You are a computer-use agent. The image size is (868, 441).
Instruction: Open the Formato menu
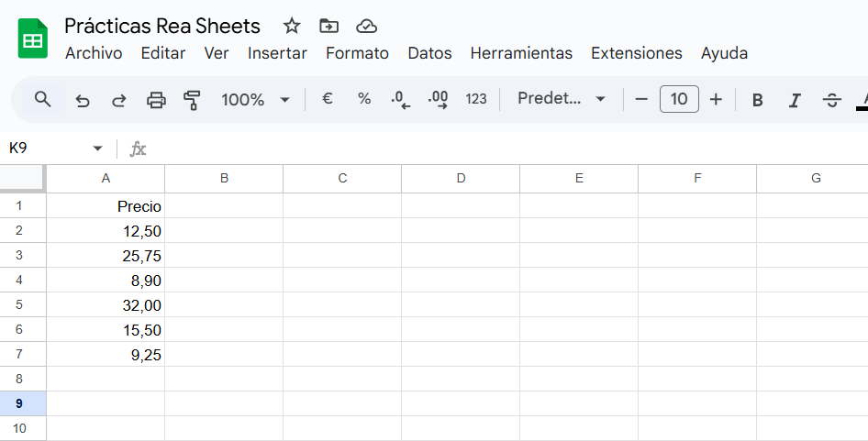[x=357, y=53]
